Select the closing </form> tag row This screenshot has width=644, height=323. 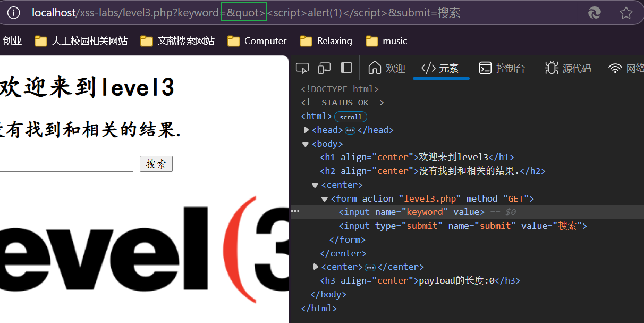point(348,239)
